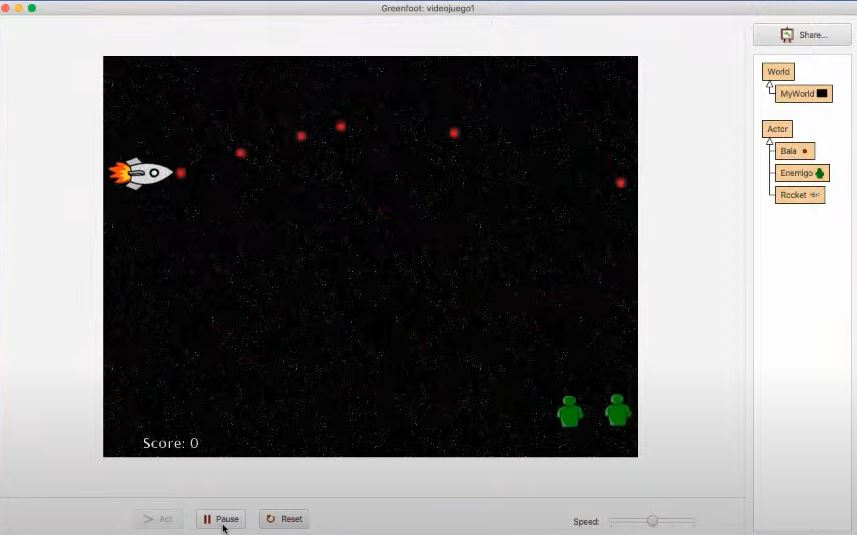Select the Bala class box
The width and height of the screenshot is (857, 535).
[795, 151]
